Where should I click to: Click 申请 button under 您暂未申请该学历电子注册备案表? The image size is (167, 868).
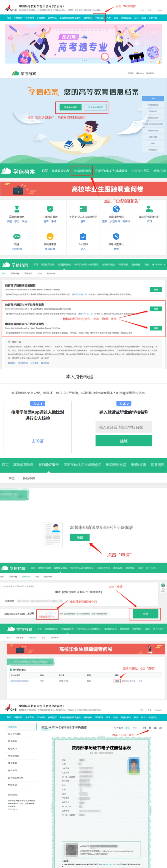pos(80,537)
